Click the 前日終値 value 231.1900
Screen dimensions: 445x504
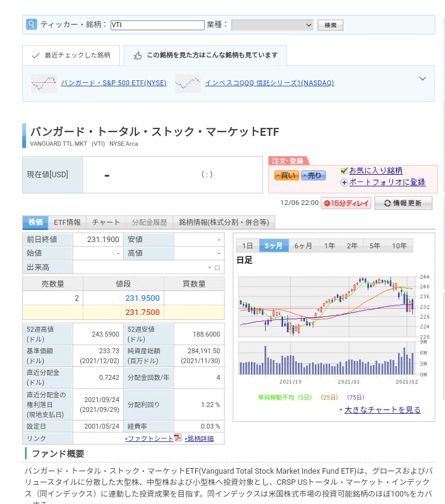103,240
